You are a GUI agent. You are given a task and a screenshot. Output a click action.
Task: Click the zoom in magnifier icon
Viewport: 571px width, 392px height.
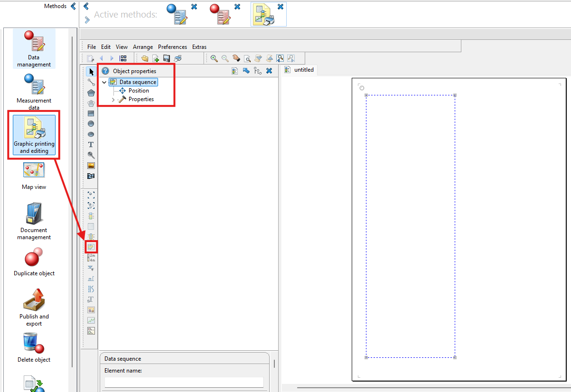[x=214, y=58]
